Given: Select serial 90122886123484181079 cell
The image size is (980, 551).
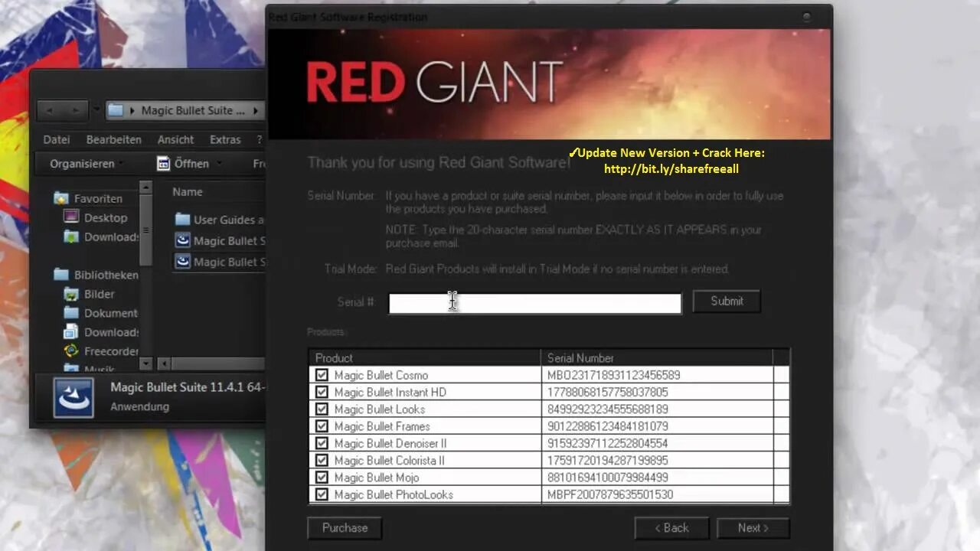Looking at the screenshot, I should pos(657,426).
